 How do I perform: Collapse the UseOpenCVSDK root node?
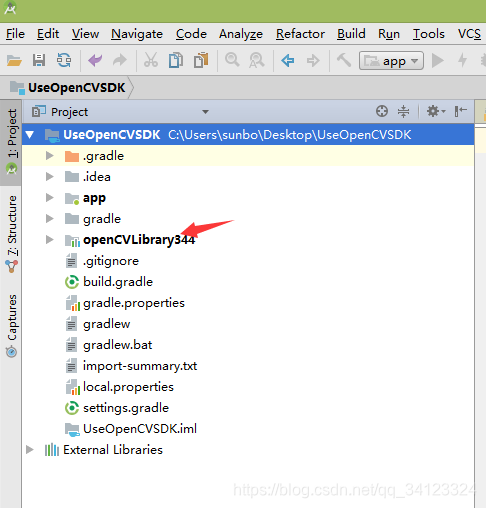tap(30, 135)
